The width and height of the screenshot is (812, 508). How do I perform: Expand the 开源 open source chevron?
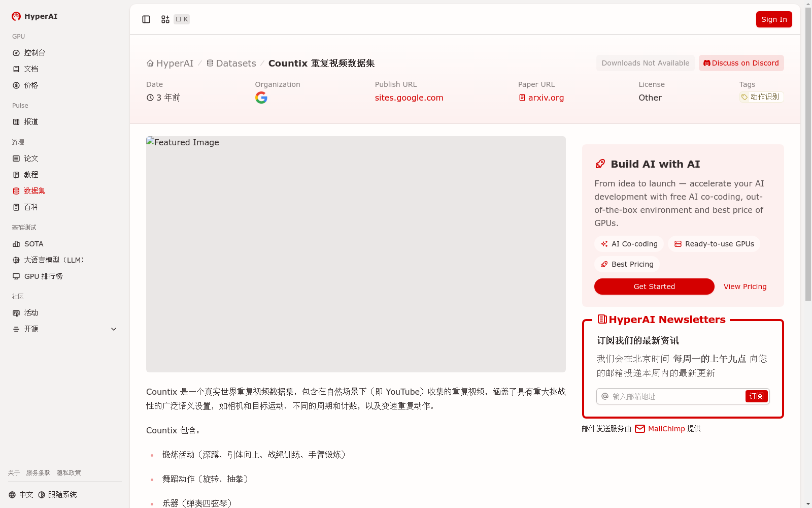pos(114,329)
